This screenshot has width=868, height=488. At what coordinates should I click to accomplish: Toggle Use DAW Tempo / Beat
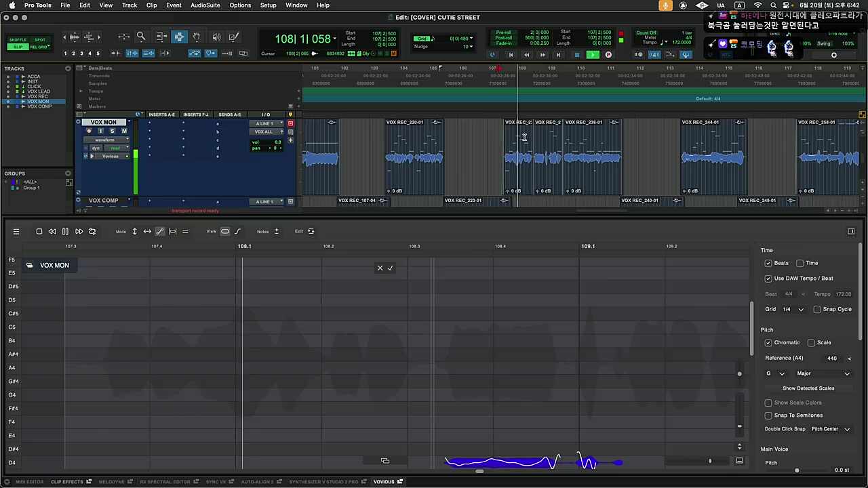click(768, 279)
